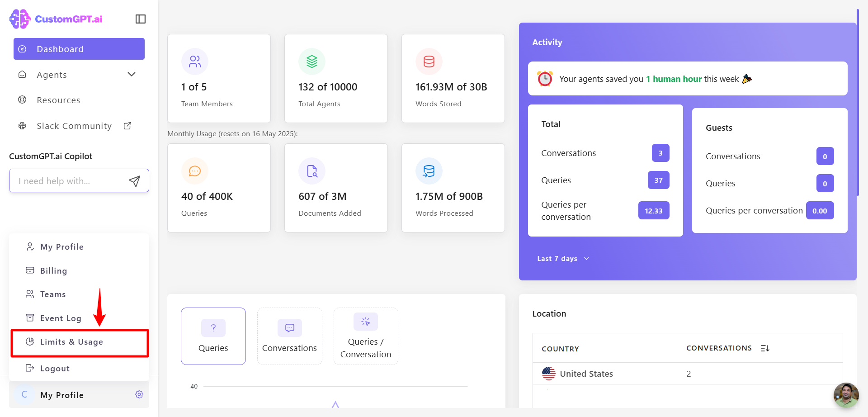Click Guests queries per conversation '0.00' badge
The width and height of the screenshot is (868, 417).
tap(820, 211)
